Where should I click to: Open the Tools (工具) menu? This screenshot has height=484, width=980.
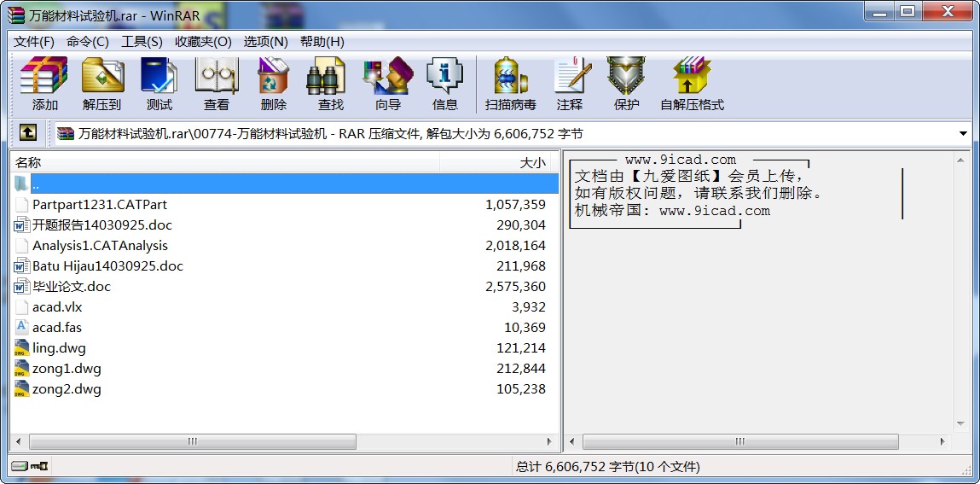(142, 42)
